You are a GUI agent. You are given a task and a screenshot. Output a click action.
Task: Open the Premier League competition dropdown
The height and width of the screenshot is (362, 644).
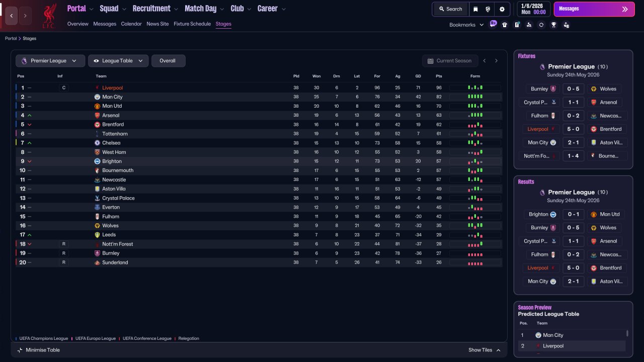(x=50, y=61)
